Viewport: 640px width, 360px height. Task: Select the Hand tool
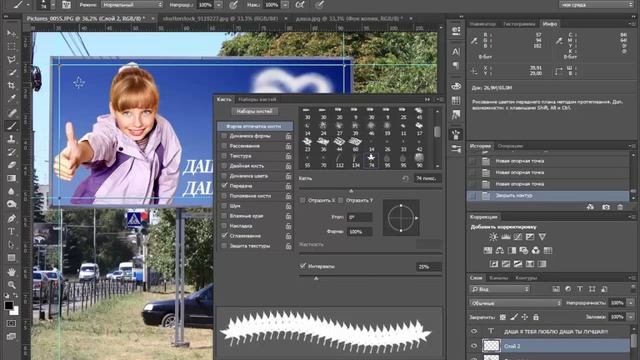(x=11, y=272)
